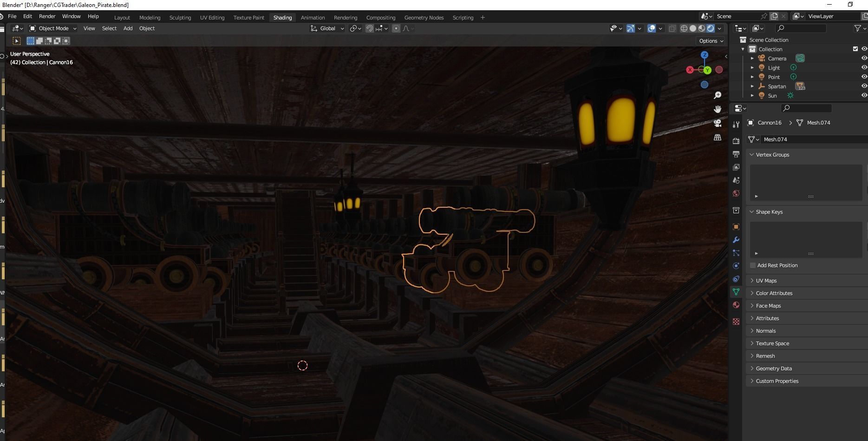
Task: Toggle proportional editing
Action: coord(396,28)
